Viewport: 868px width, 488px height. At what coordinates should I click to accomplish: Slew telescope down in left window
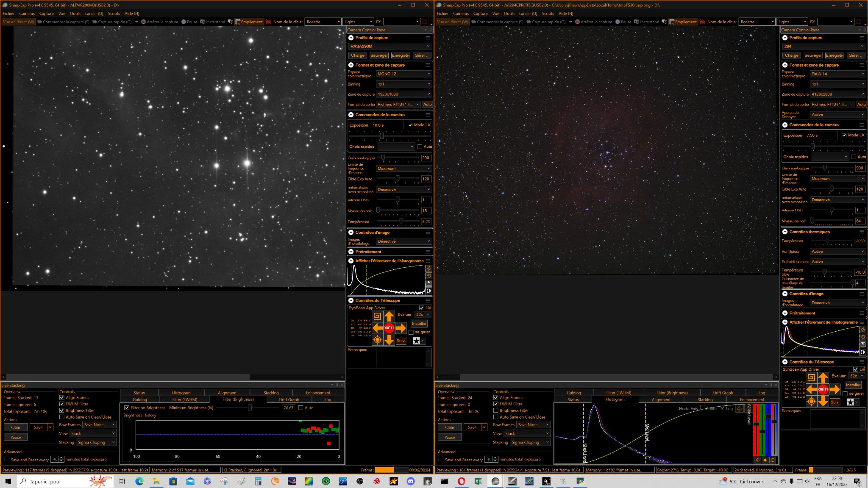pos(389,340)
